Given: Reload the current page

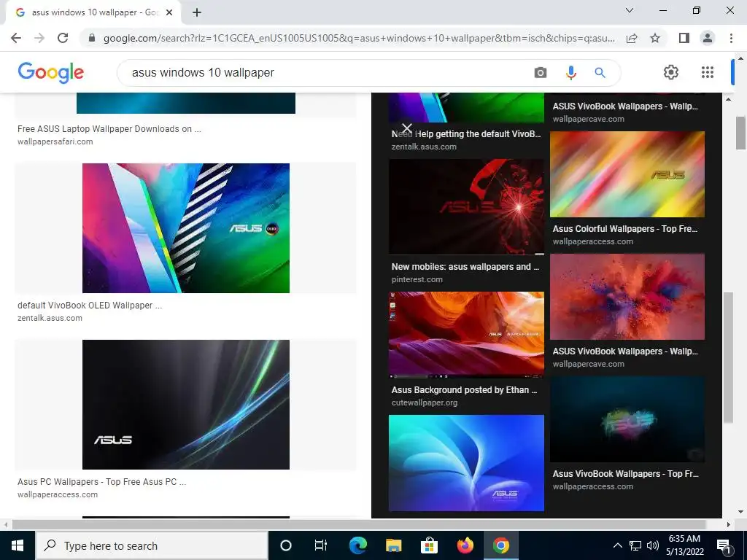Looking at the screenshot, I should pyautogui.click(x=63, y=38).
